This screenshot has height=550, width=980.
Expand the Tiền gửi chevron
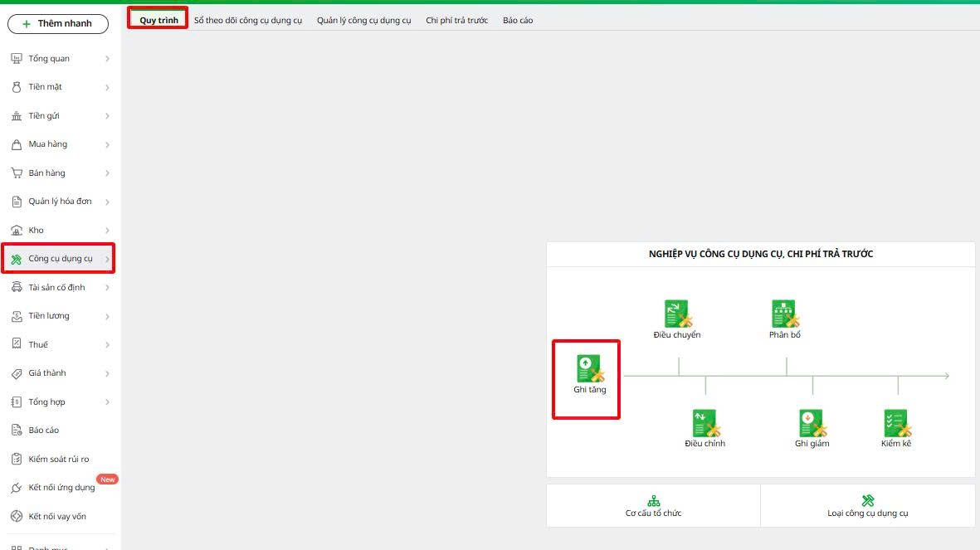pos(108,116)
